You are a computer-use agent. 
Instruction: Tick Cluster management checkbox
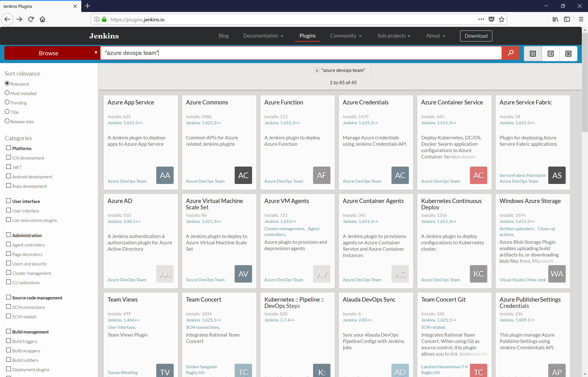[9, 273]
